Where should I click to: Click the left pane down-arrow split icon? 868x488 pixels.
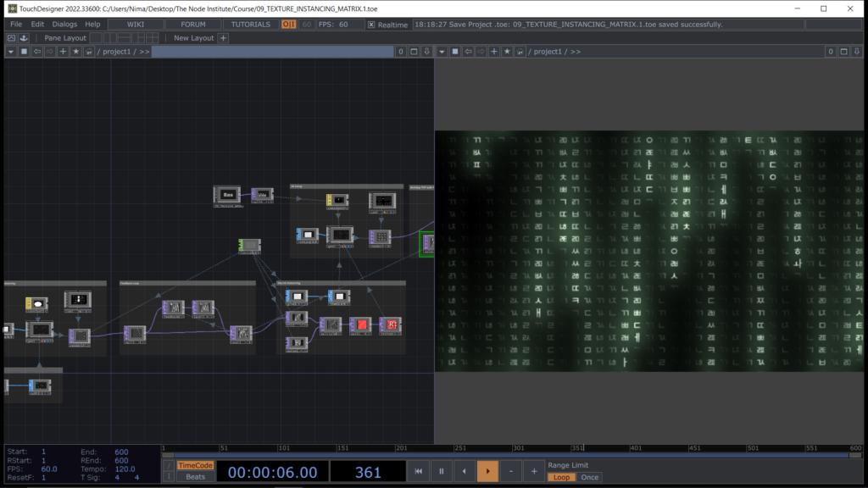(427, 52)
